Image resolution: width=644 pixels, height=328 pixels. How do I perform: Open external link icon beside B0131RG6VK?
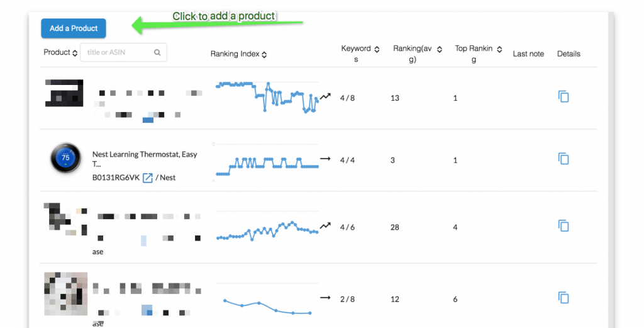pos(147,178)
